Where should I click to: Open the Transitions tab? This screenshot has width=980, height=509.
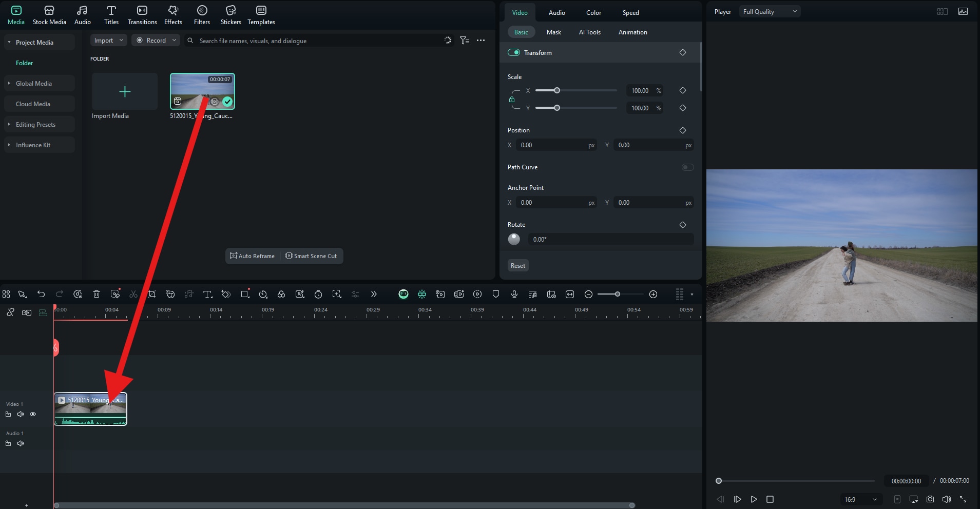tap(142, 15)
